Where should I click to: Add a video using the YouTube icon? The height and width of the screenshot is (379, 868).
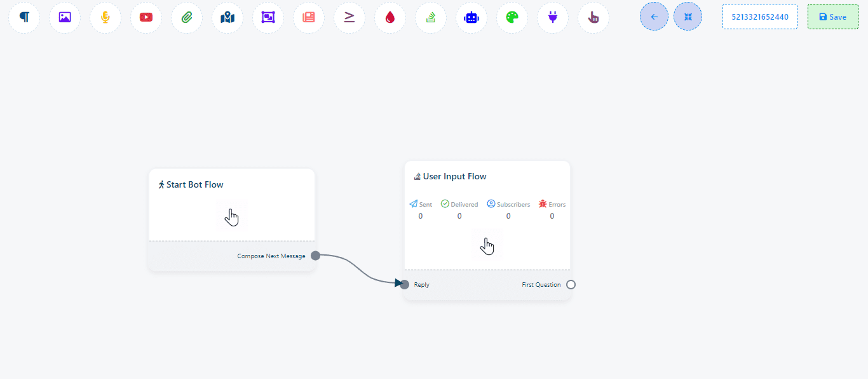pos(146,17)
